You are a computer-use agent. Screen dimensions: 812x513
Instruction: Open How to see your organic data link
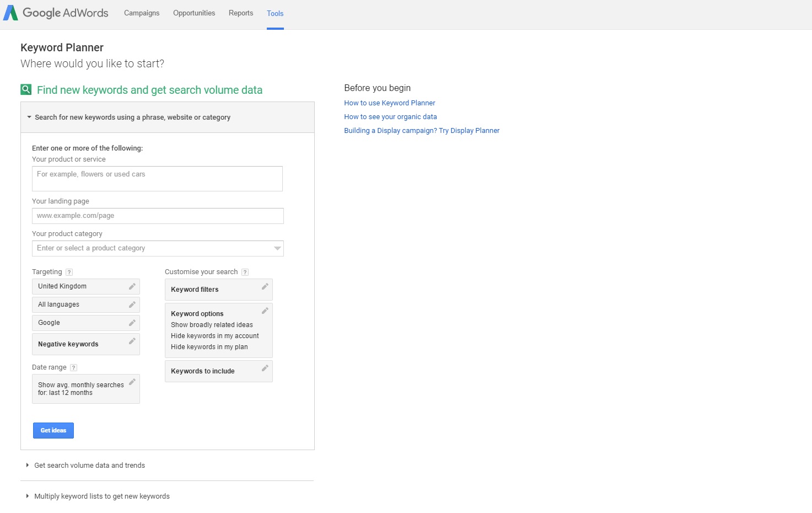pos(390,117)
